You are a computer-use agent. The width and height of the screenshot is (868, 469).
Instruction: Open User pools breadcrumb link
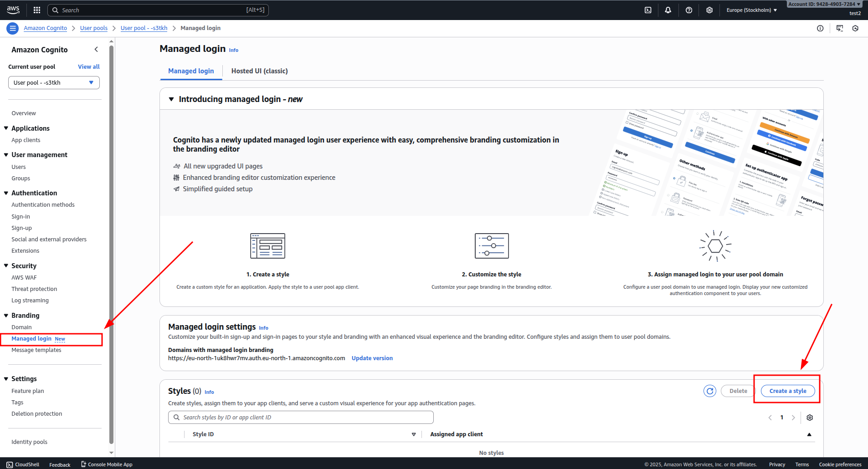click(94, 28)
